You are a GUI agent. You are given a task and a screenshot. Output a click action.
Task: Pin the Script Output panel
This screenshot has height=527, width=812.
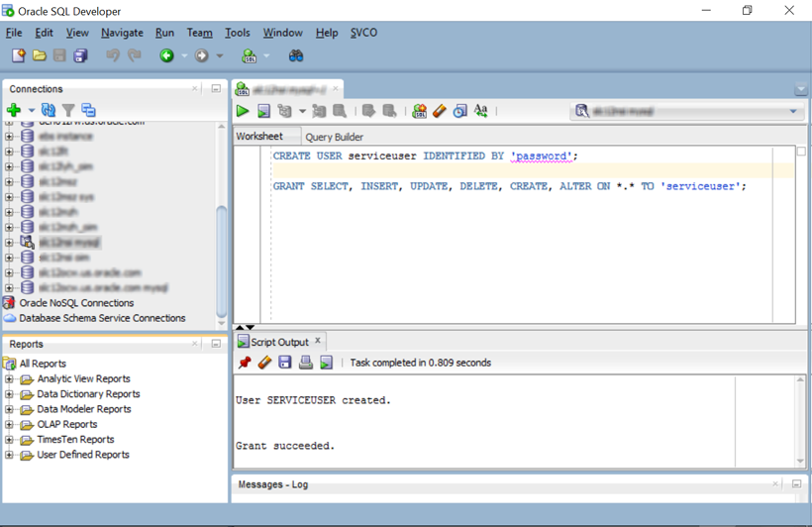click(x=245, y=363)
